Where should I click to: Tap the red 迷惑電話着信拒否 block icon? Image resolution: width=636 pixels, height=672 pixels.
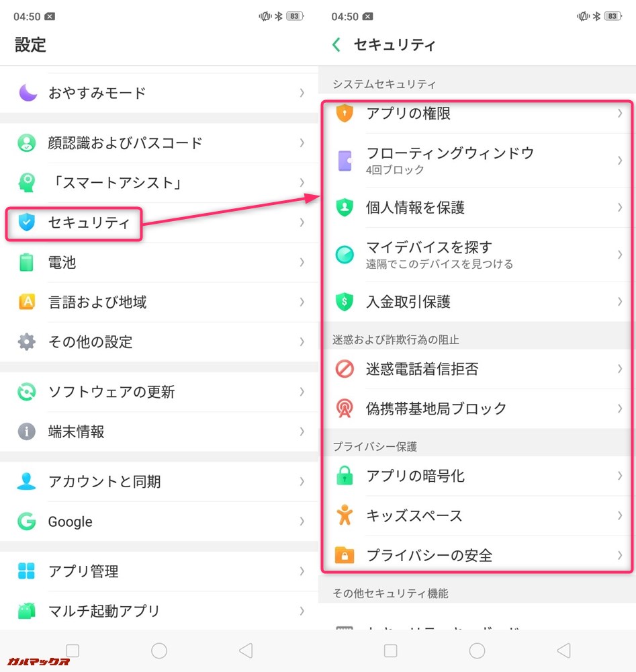[345, 369]
